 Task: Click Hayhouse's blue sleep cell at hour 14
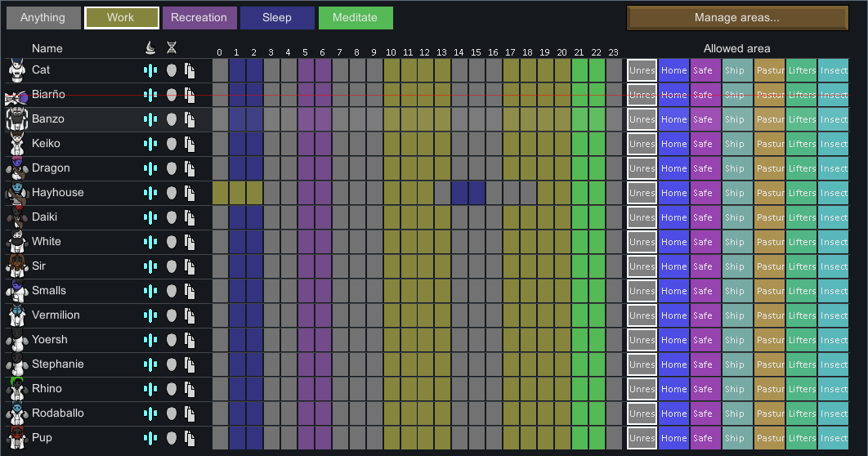[x=459, y=193]
